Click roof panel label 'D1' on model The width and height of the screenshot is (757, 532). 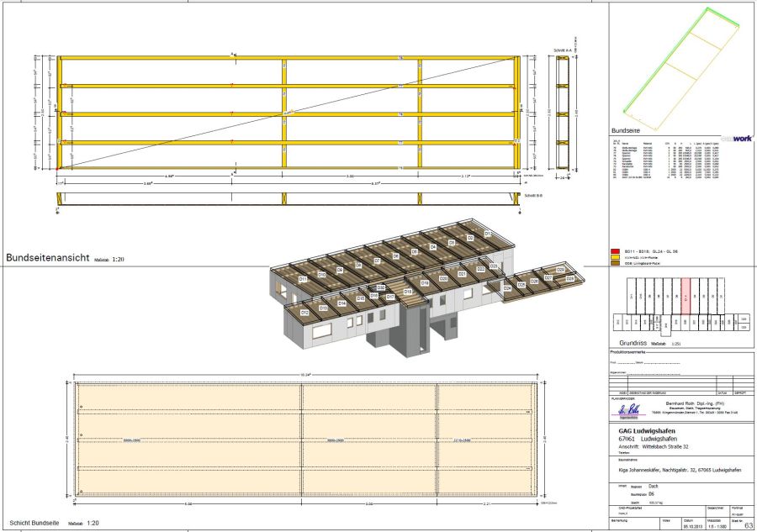click(488, 234)
